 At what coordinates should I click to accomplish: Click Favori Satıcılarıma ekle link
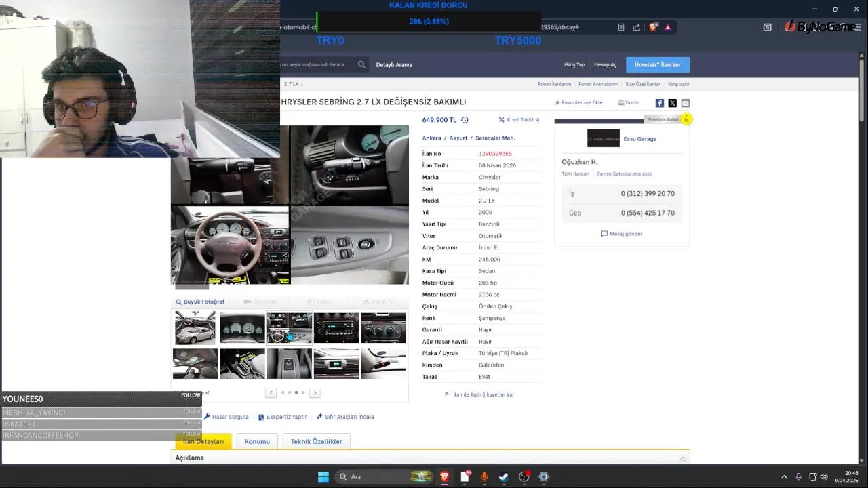click(x=624, y=174)
